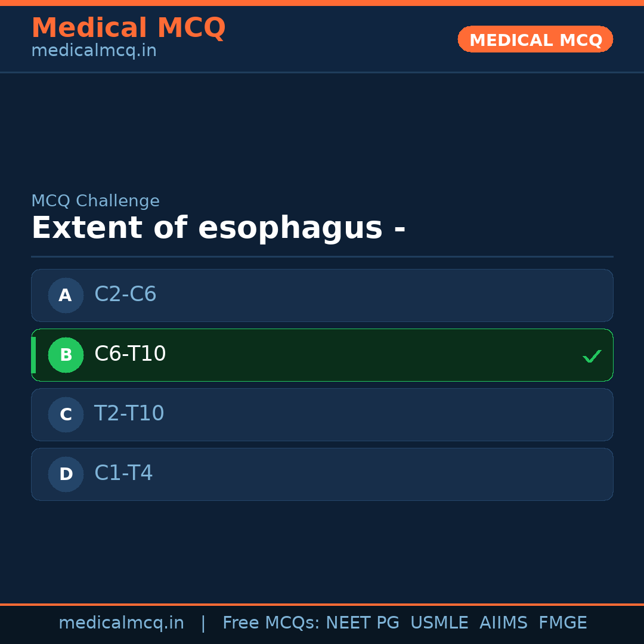Click the green highlight bar beside option B
The width and height of the screenshot is (644, 644).
[33, 355]
